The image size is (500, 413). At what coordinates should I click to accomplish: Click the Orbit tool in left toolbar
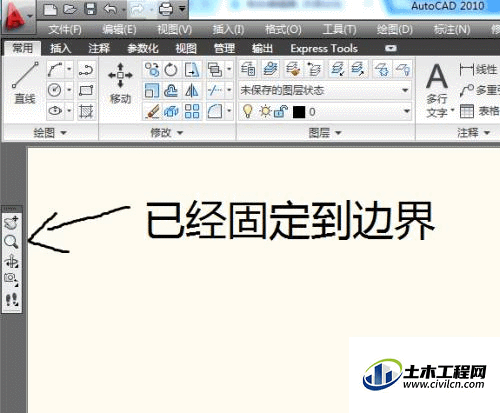click(12, 261)
